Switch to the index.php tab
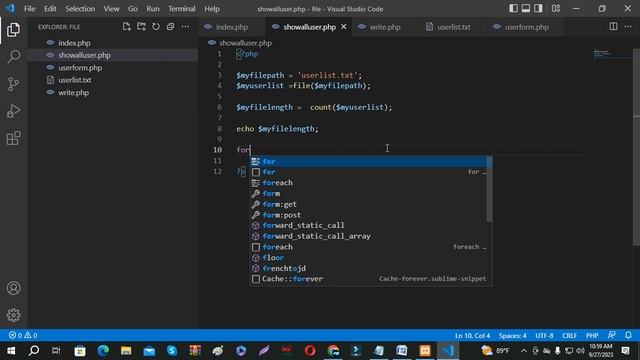 pos(231,27)
